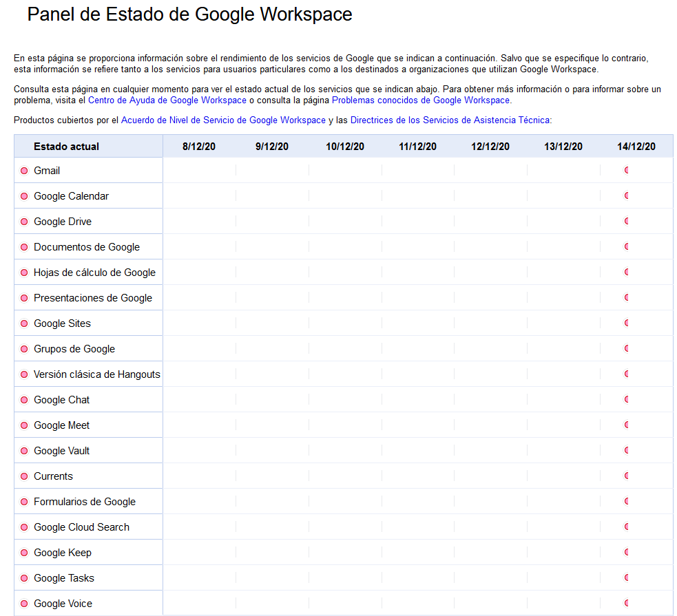The image size is (677, 616).
Task: Click the Google Vault status dot
Action: pos(24,451)
